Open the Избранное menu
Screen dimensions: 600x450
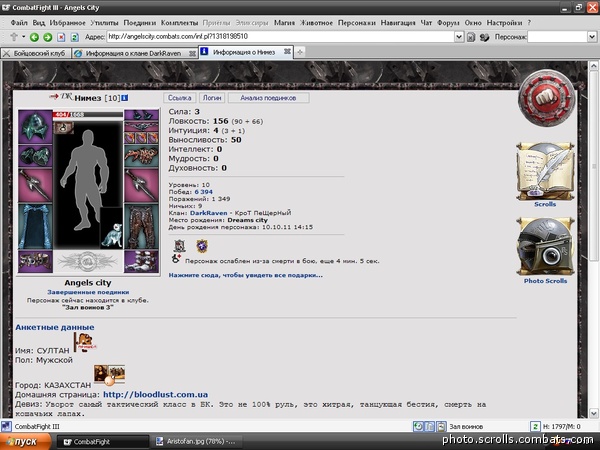(68, 23)
